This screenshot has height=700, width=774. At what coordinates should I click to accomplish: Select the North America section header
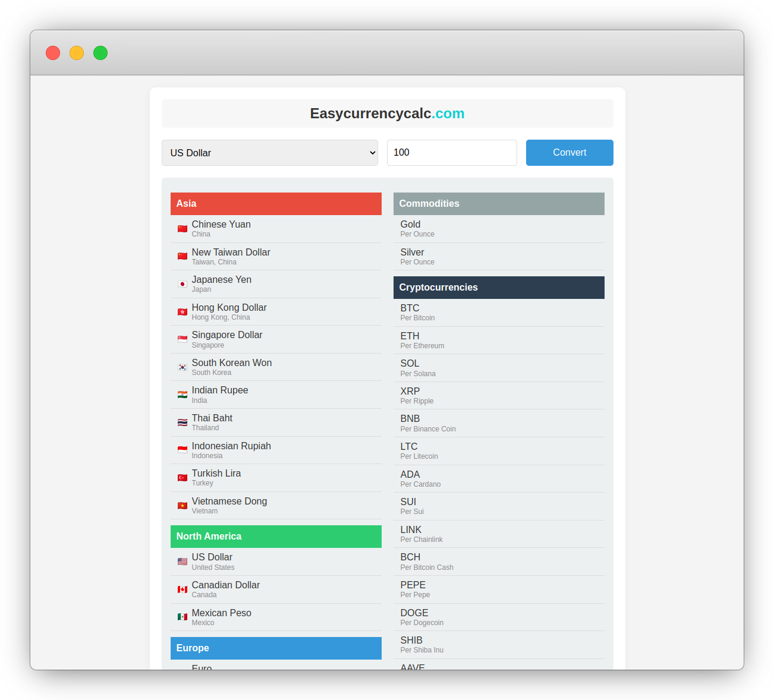(276, 537)
